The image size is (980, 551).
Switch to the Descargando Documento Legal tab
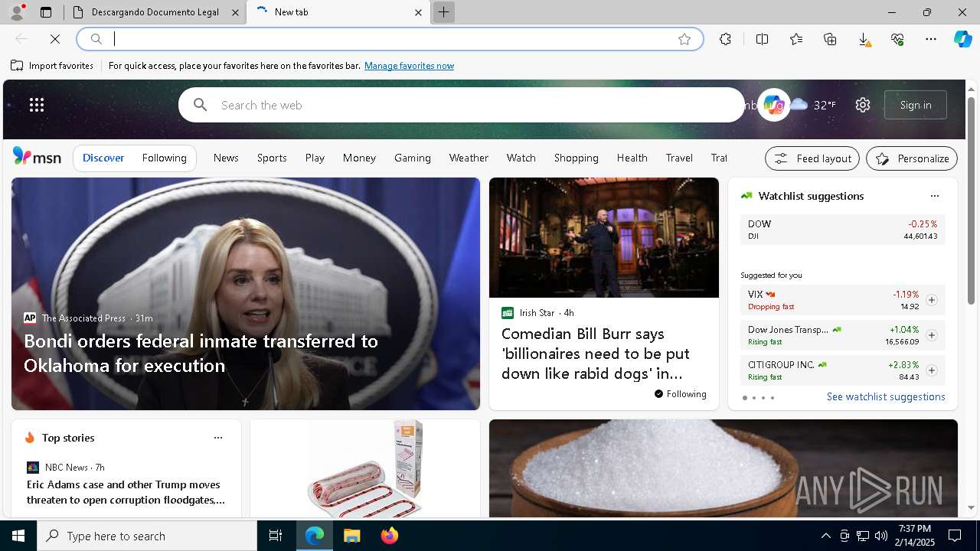tap(155, 12)
